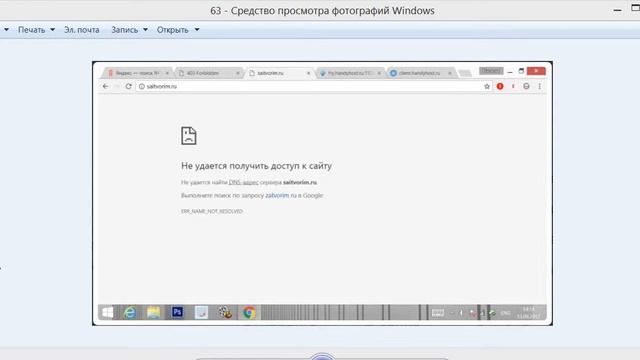Open Internet Explorer from pictured taskbar
Image resolution: width=640 pixels, height=360 pixels.
(x=130, y=313)
